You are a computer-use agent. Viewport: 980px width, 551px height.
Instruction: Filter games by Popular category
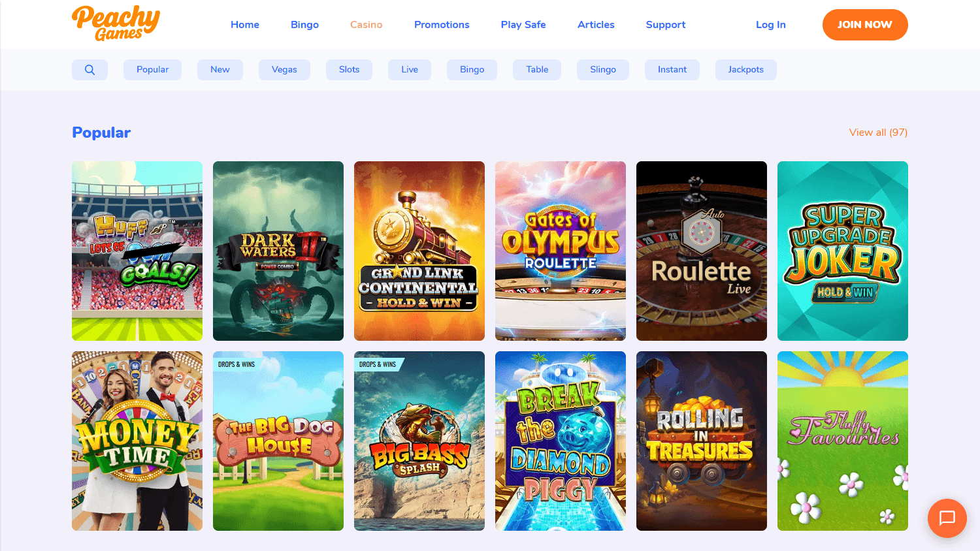pos(152,70)
